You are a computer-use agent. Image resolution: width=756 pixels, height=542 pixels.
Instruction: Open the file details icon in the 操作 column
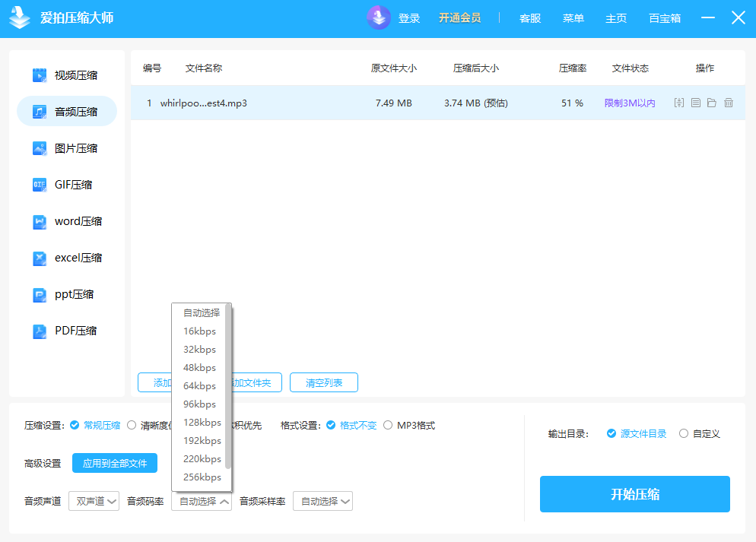(x=694, y=102)
